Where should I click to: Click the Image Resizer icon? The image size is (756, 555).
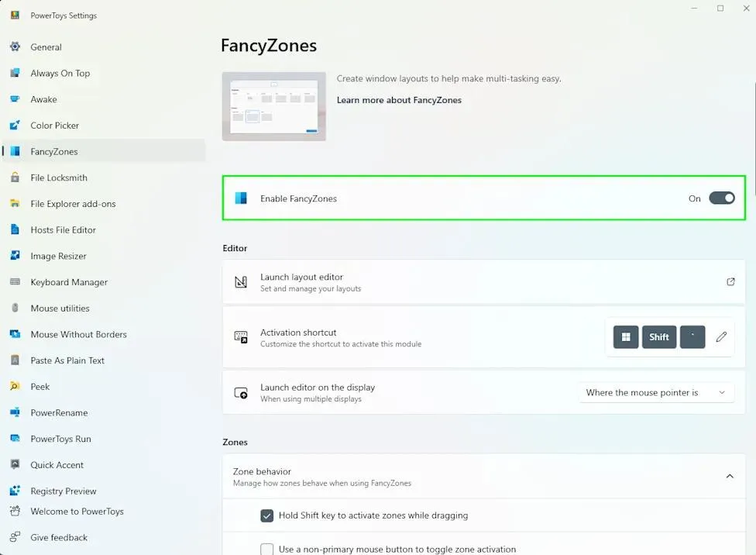[x=15, y=255]
